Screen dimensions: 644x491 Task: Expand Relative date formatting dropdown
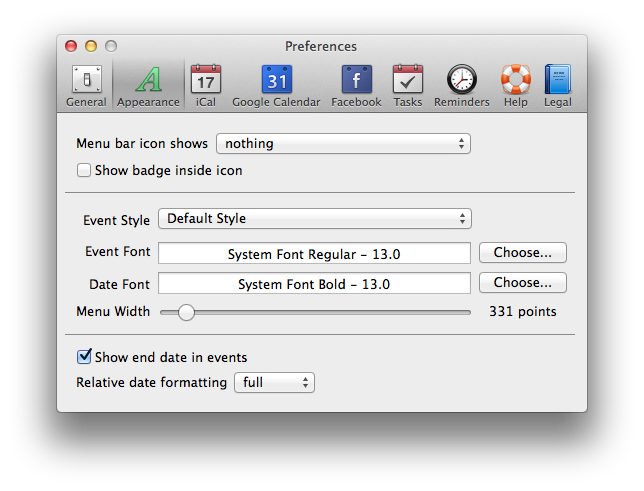click(x=273, y=383)
